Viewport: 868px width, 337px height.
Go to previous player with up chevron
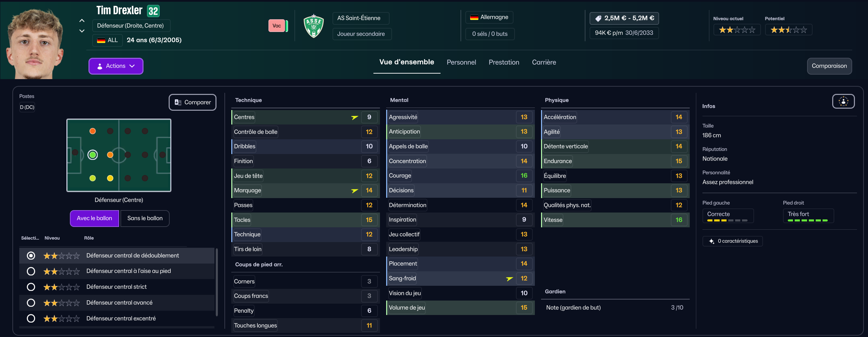click(82, 21)
